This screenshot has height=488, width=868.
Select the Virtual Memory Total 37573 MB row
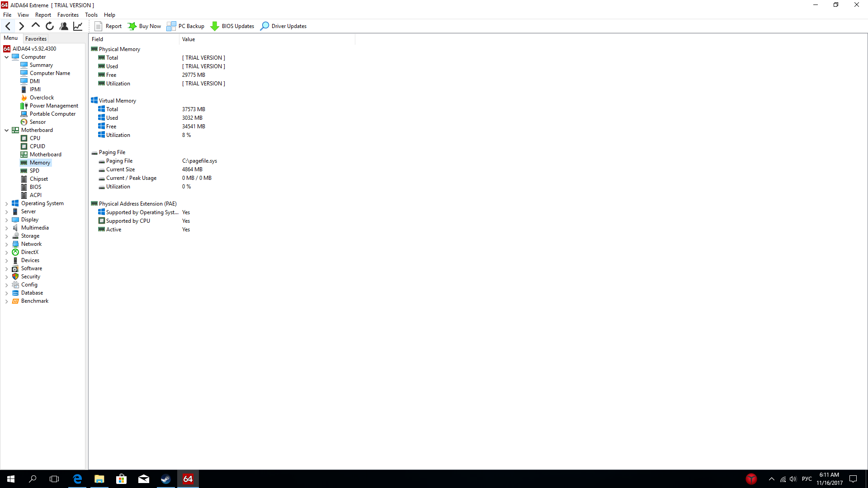coord(222,109)
